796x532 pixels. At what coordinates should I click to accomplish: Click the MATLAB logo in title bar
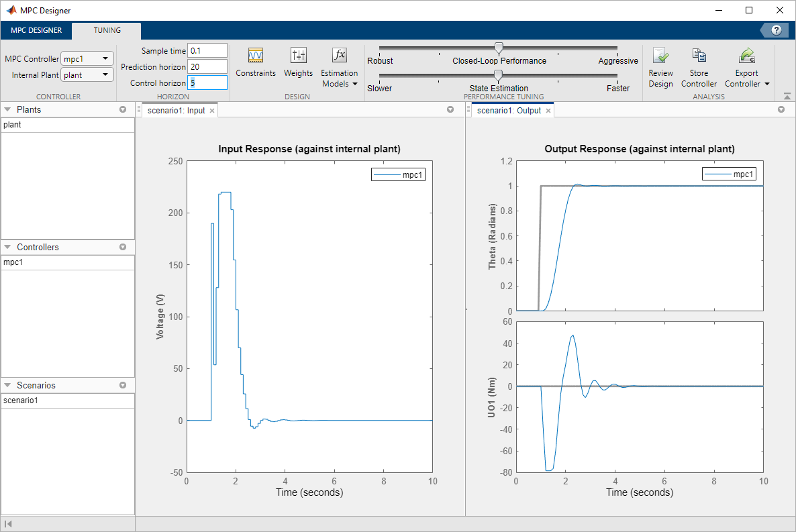[x=11, y=10]
